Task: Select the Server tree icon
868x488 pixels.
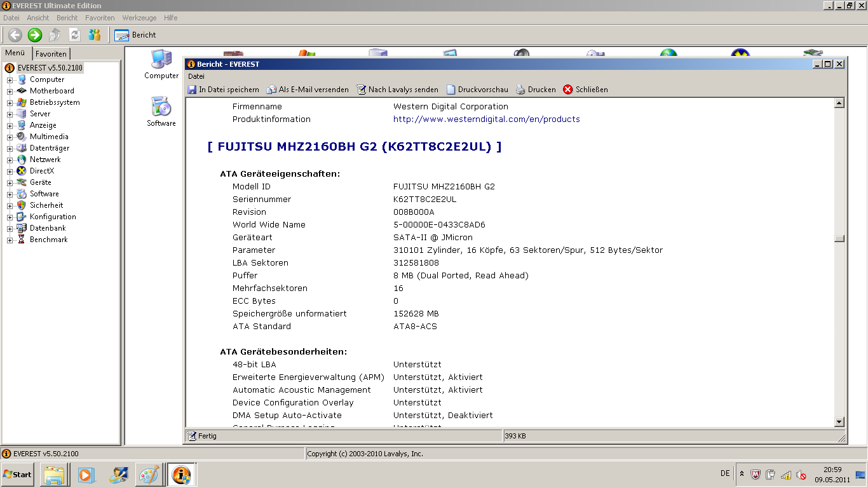Action: [22, 114]
